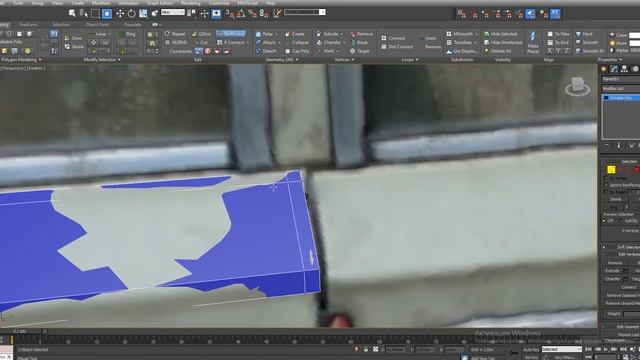The width and height of the screenshot is (640, 360).
Task: Click the Spinner Snap icon
Action: [264, 14]
